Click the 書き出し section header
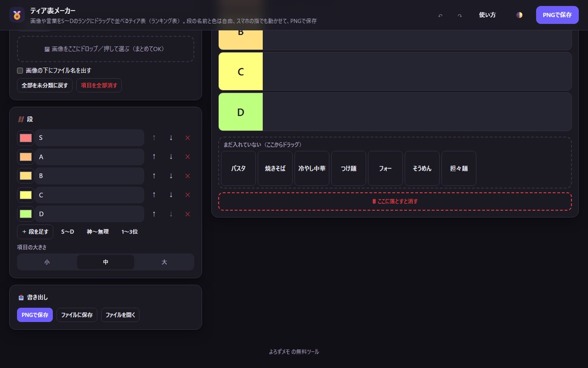Image resolution: width=588 pixels, height=368 pixels. pos(33,297)
